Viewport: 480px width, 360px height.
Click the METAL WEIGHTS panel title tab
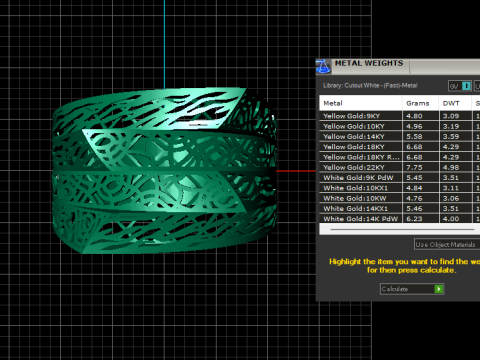point(369,63)
